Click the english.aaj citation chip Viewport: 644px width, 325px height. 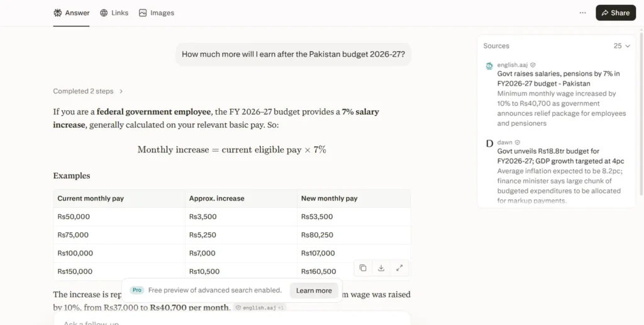(260, 308)
